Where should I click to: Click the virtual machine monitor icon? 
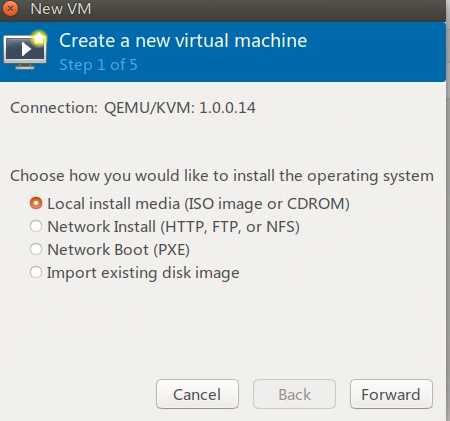point(25,50)
